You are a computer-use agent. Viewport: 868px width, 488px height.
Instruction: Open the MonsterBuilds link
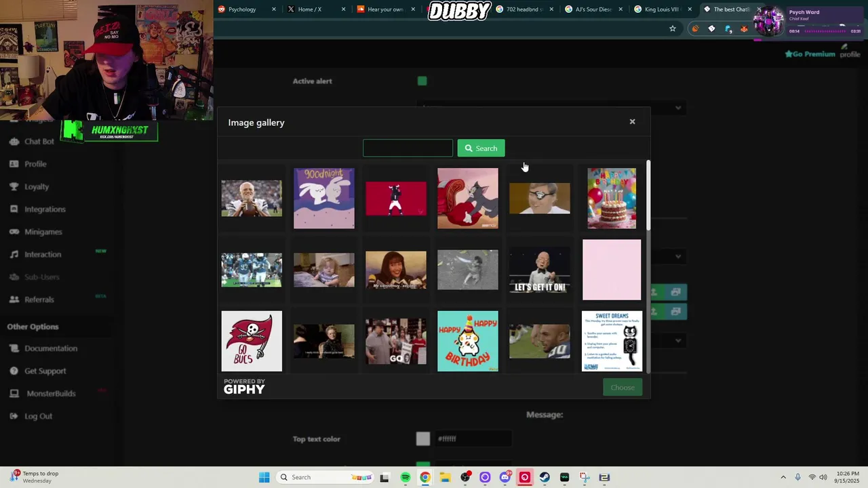[x=51, y=394]
